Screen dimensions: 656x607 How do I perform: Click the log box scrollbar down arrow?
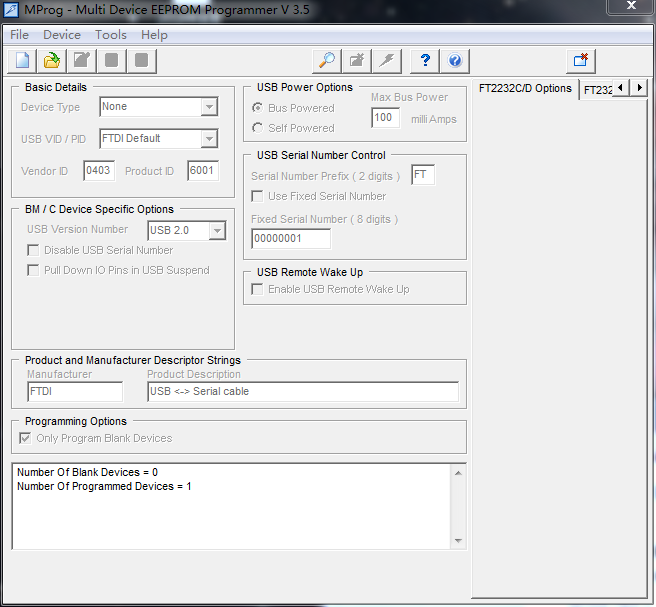(x=458, y=540)
